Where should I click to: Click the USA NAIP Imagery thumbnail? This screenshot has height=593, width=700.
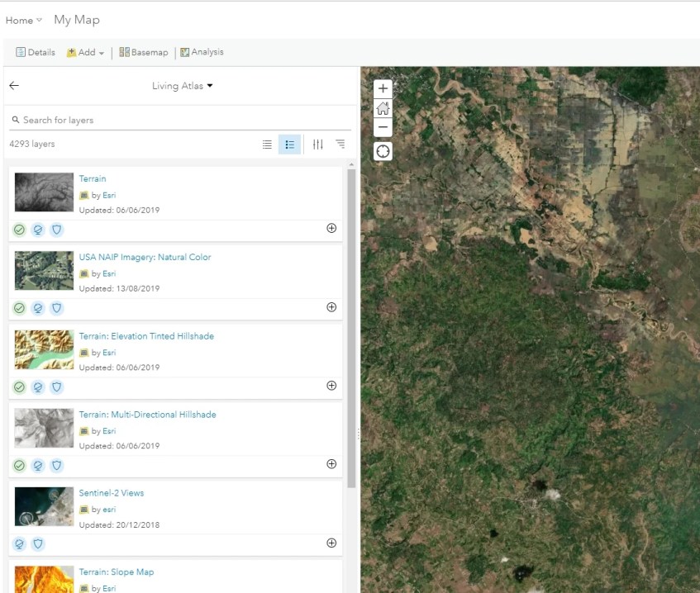(44, 271)
